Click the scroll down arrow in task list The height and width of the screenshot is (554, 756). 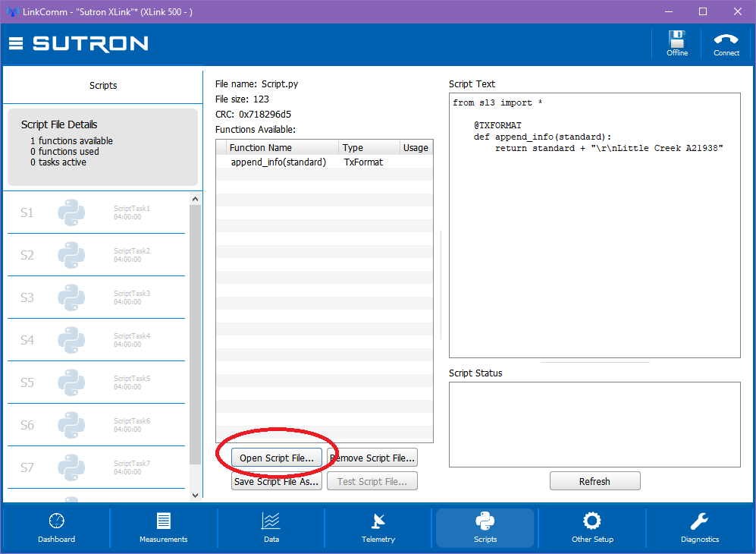pos(196,495)
